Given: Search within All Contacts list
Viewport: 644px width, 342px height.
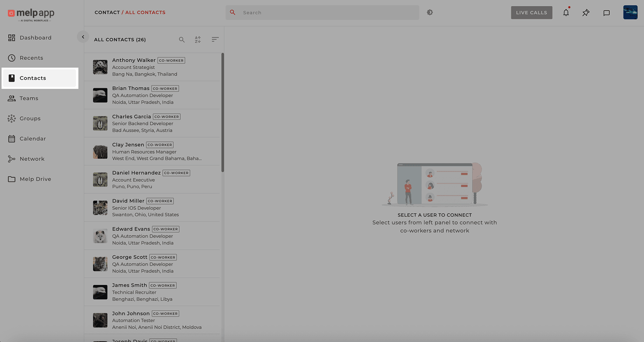Looking at the screenshot, I should 182,39.
